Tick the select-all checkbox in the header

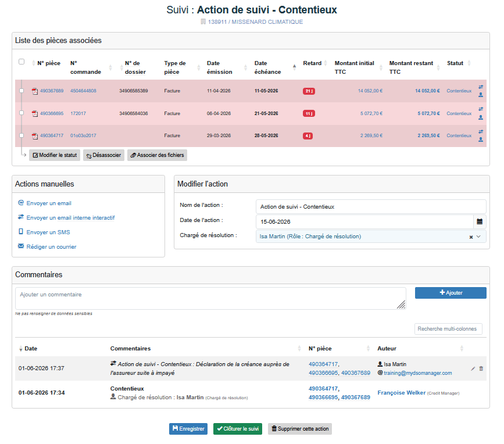pyautogui.click(x=22, y=62)
